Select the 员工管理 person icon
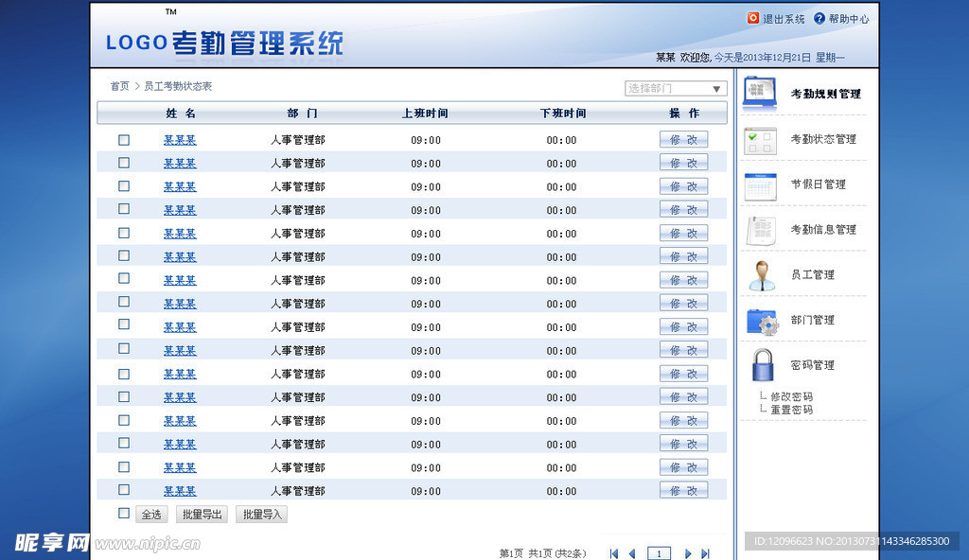969x560 pixels. tap(761, 275)
